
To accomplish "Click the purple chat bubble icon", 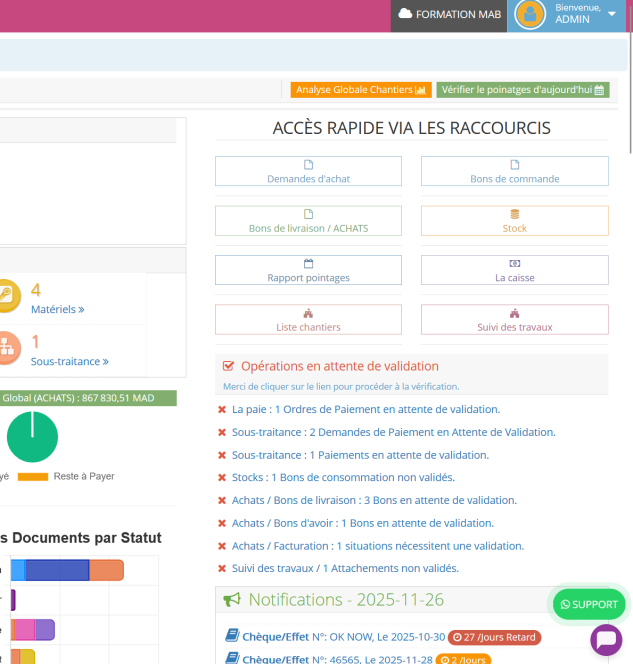I will [x=606, y=640].
